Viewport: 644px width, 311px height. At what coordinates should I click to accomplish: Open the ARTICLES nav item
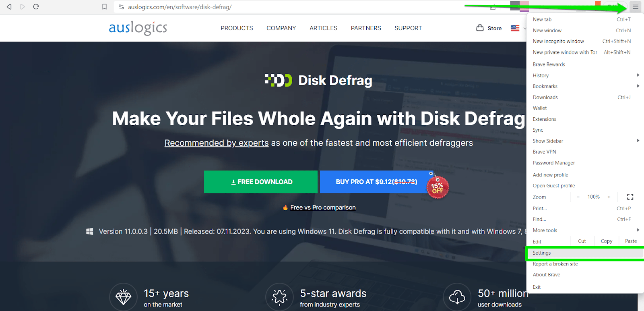[323, 28]
